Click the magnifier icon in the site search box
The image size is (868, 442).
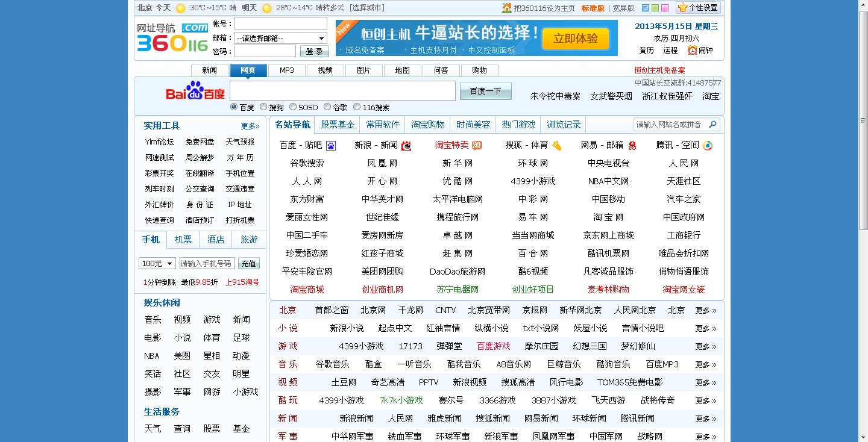(x=711, y=124)
